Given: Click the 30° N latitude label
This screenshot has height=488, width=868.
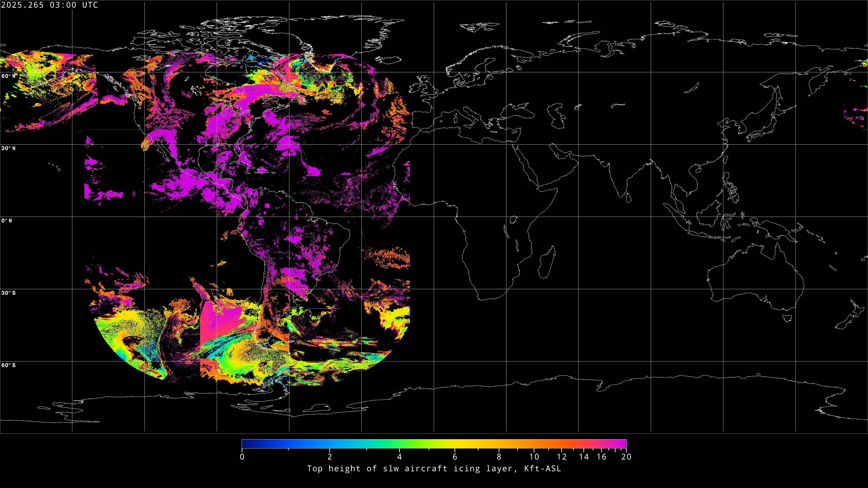Looking at the screenshot, I should (8, 148).
